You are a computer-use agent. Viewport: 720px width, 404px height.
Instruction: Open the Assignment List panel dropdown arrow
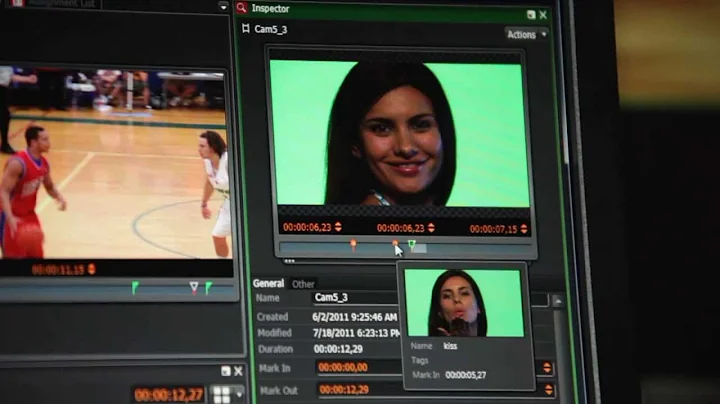(x=223, y=7)
